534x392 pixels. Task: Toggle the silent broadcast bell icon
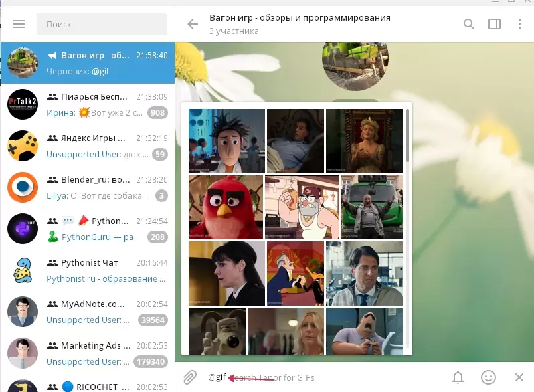[x=458, y=377]
